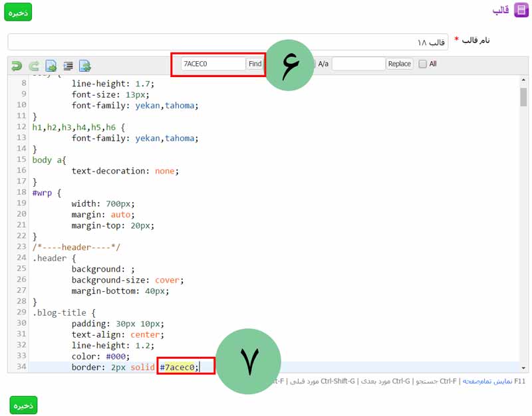Click the faded redo arrow in the editor toolbar
The height and width of the screenshot is (416, 532).
pos(34,66)
